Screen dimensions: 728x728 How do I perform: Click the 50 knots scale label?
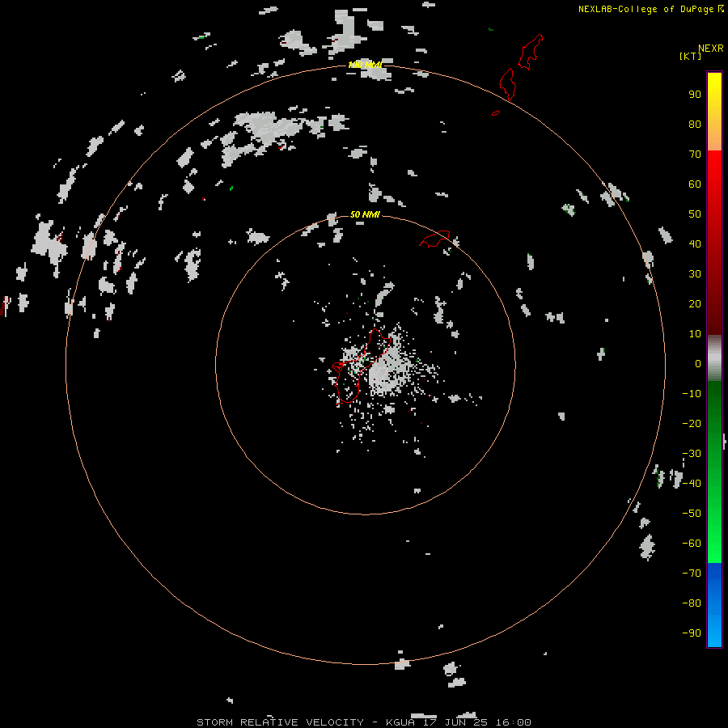695,214
